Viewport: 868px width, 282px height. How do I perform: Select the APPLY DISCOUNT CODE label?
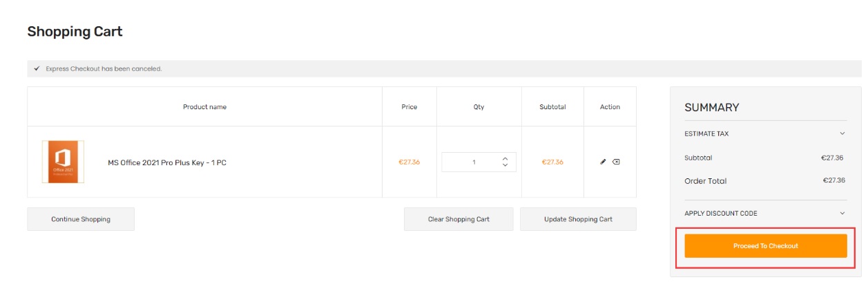(x=721, y=214)
